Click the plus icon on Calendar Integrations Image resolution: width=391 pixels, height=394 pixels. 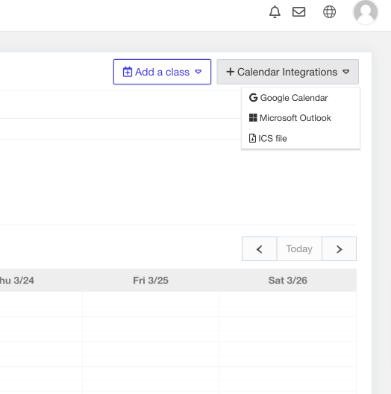pos(230,72)
